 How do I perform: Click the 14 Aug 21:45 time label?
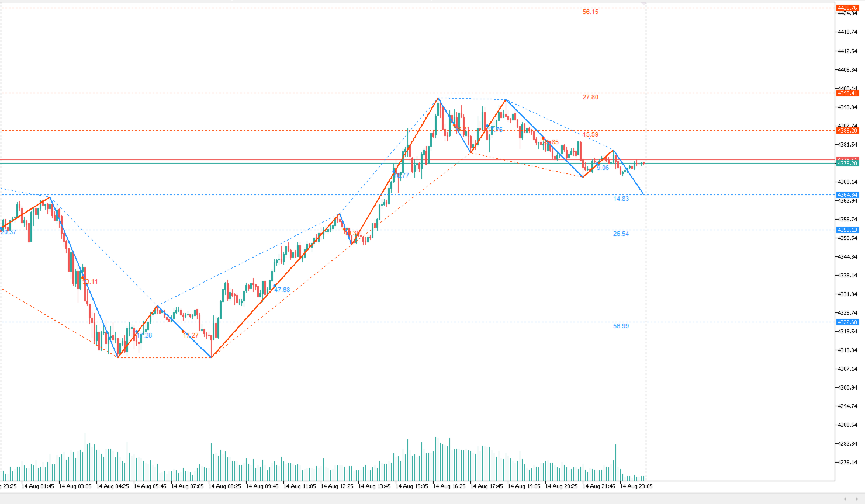(x=598, y=486)
